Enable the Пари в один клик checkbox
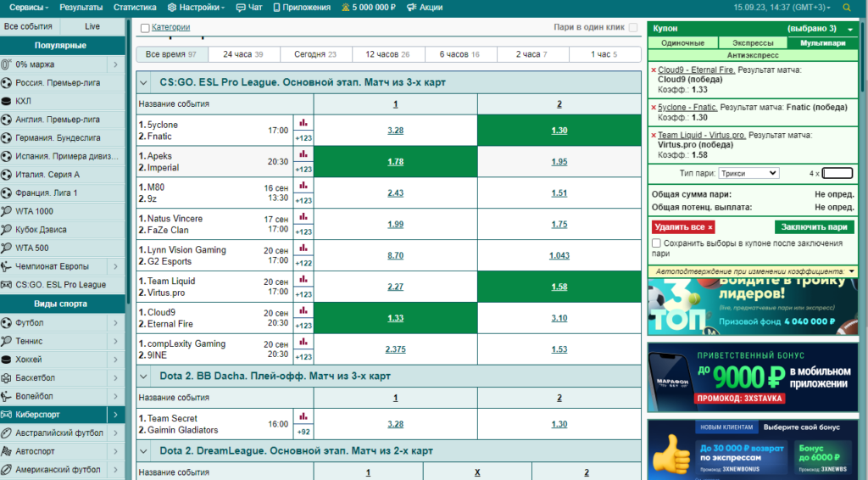868x480 pixels. [633, 27]
